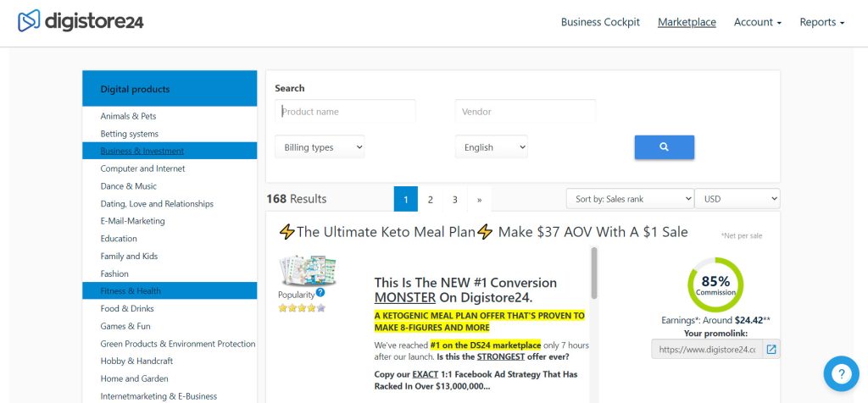Click the product description scrollbar

pos(594,273)
